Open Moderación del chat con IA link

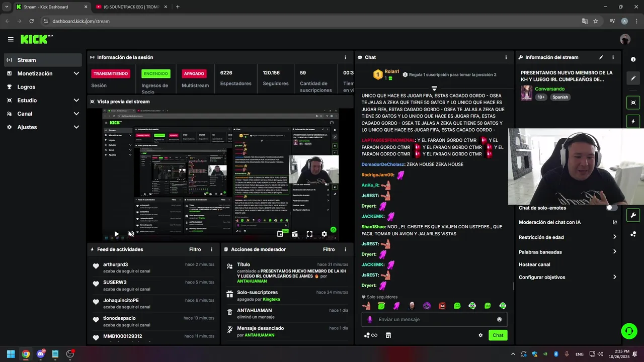coord(568,222)
